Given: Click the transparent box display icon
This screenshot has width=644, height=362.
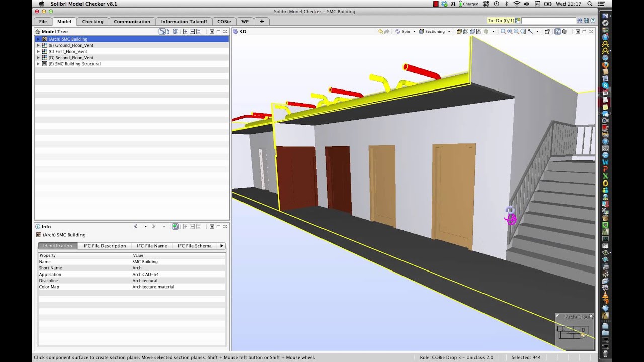Looking at the screenshot, I should [x=466, y=31].
